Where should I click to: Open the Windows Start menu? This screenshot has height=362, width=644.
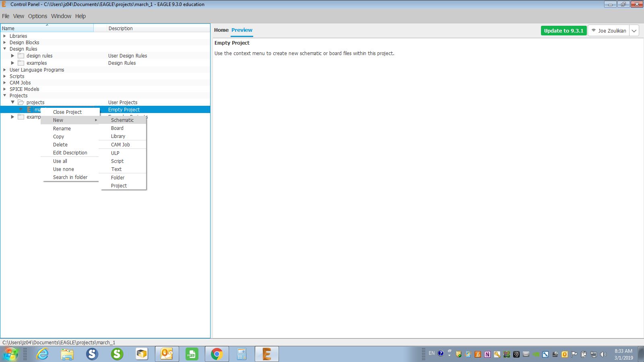[11, 354]
